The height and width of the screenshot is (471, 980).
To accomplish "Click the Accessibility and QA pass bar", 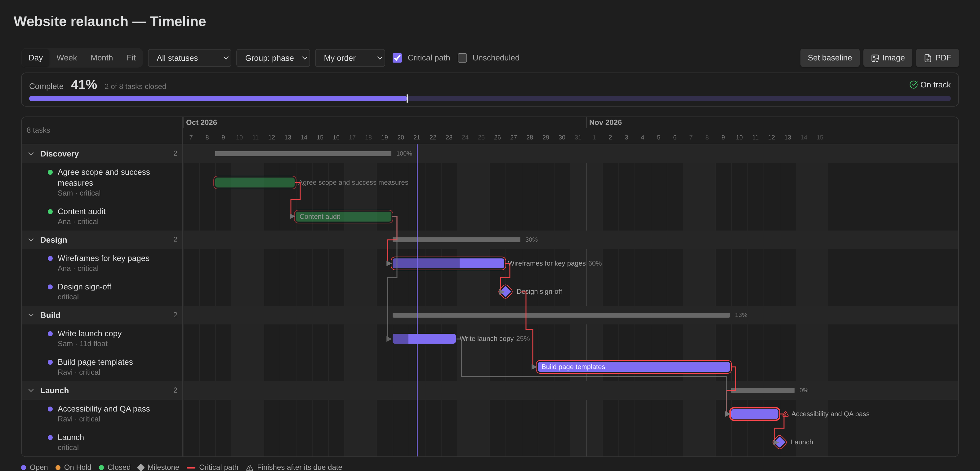I will (755, 414).
